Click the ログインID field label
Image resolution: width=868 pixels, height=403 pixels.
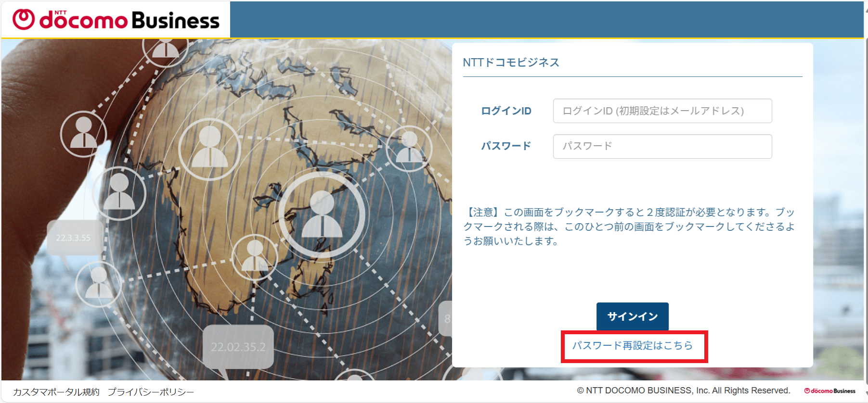click(506, 111)
